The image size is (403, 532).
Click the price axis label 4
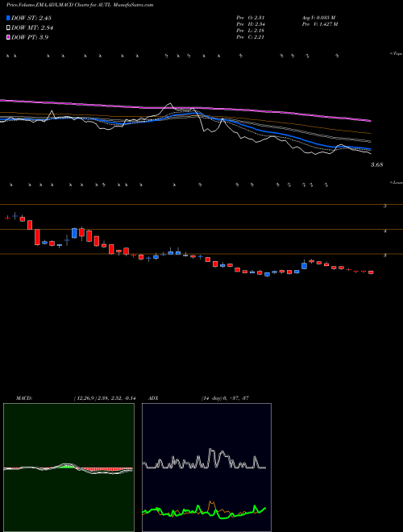point(385,231)
